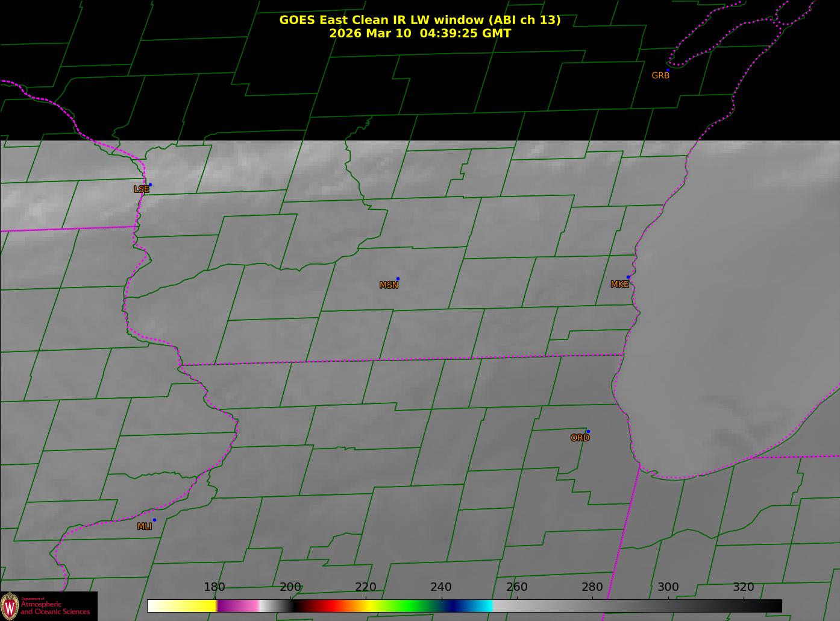The height and width of the screenshot is (621, 840).
Task: Click the MSN station marker dot
Action: click(x=398, y=279)
